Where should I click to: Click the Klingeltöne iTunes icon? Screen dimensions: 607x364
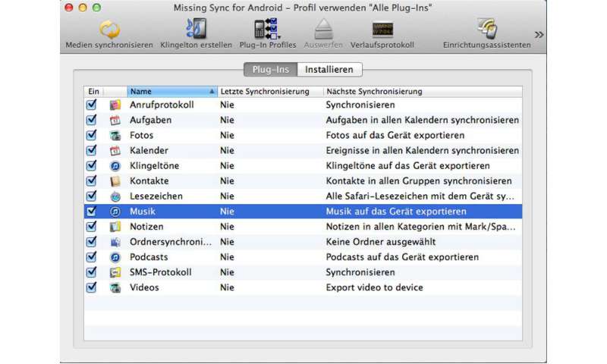tap(115, 166)
